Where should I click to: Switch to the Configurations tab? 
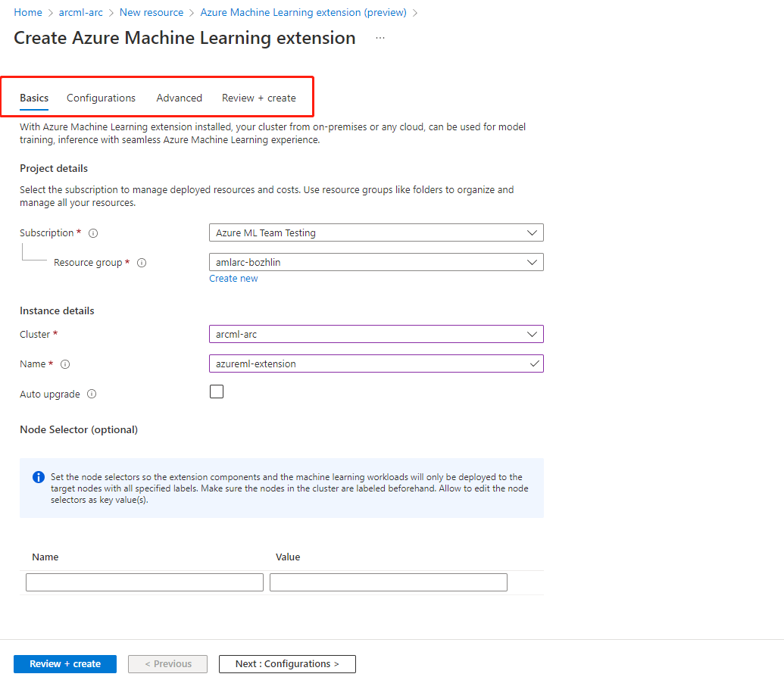(101, 98)
